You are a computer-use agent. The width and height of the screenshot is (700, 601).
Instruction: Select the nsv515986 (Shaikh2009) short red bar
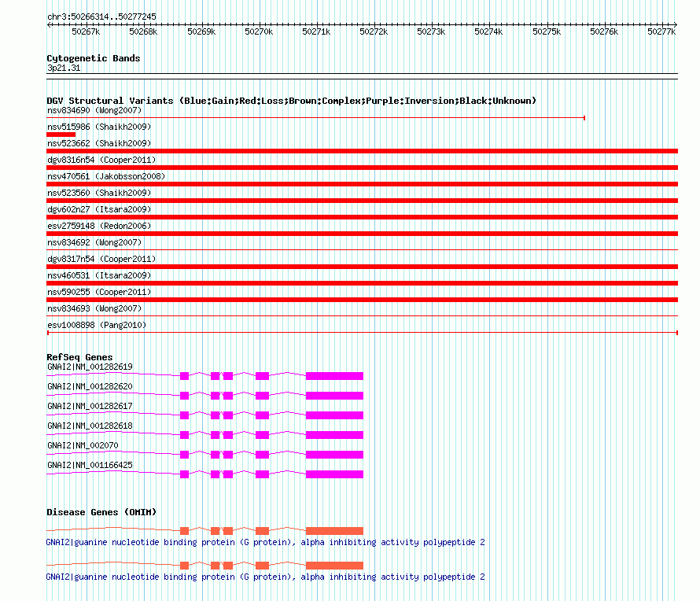61,135
